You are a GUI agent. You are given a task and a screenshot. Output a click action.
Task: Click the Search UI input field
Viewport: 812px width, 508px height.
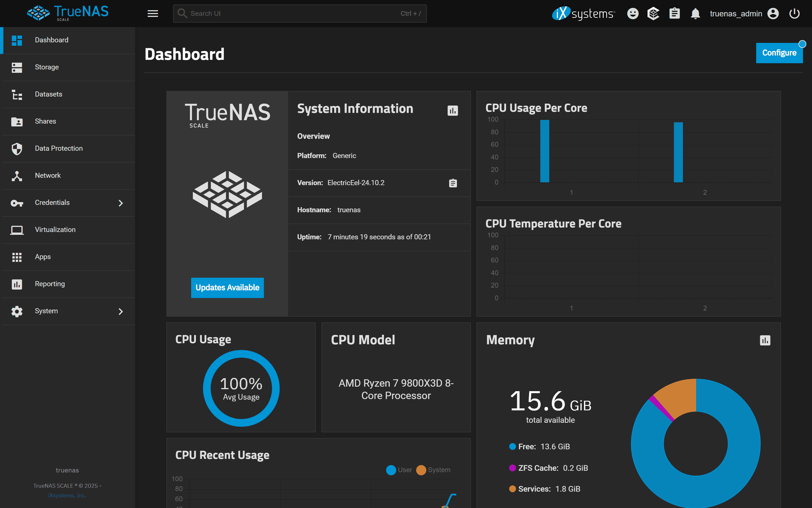tap(300, 14)
